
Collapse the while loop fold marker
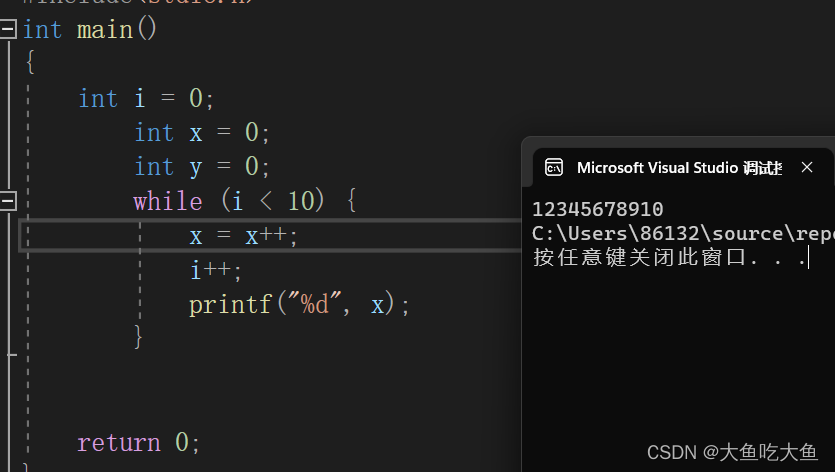click(x=8, y=201)
